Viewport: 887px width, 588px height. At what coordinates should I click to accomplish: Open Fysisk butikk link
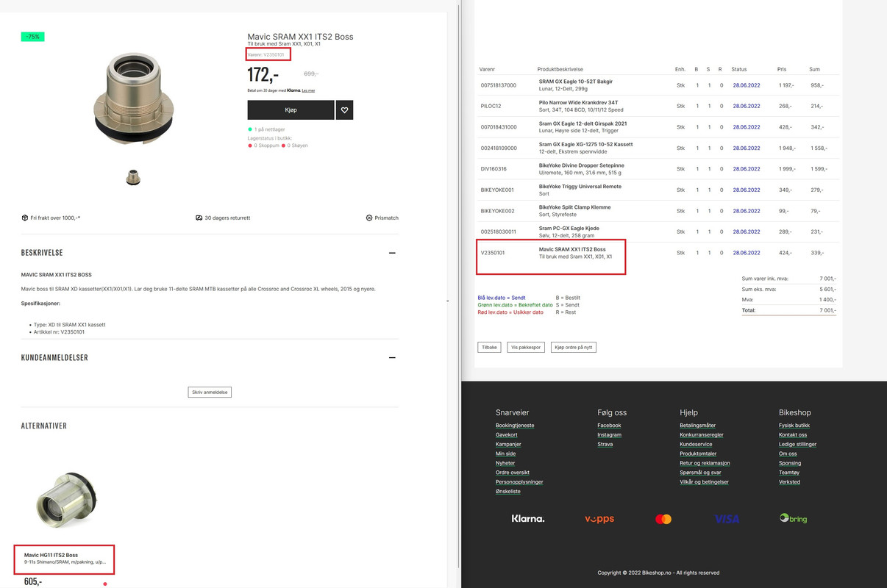pos(794,426)
